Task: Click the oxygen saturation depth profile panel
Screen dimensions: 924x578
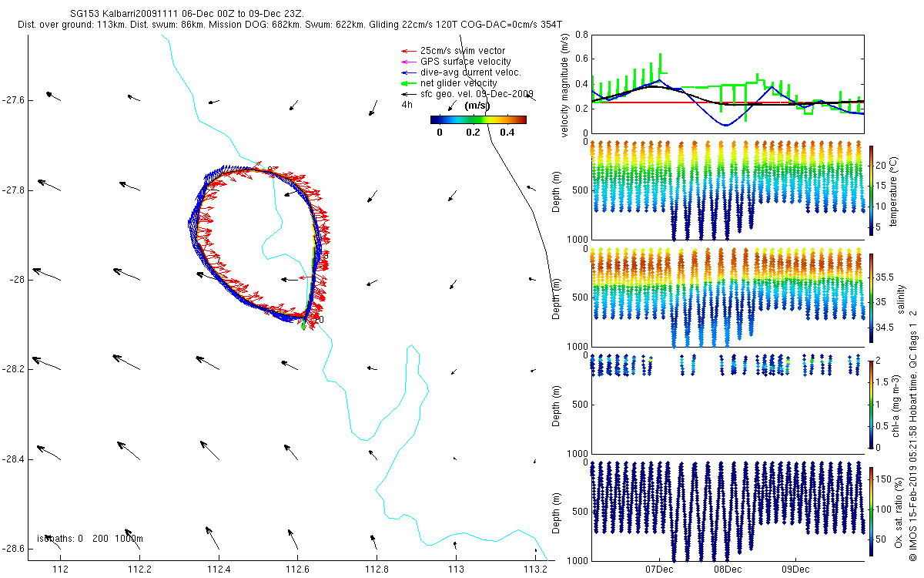Action: tap(728, 512)
